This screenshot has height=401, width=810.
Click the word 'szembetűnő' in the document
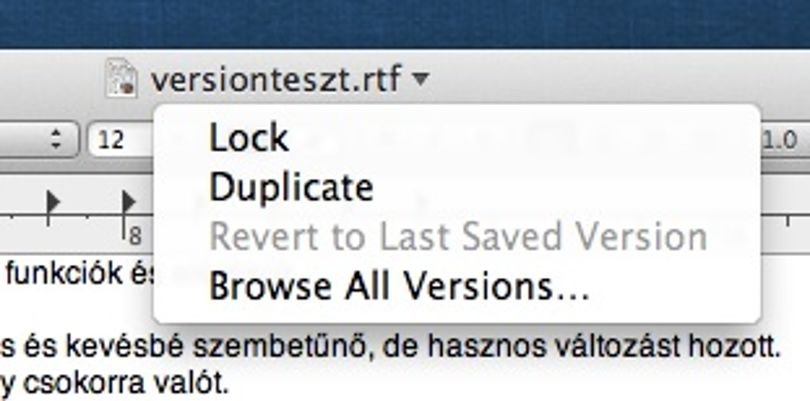pos(284,347)
